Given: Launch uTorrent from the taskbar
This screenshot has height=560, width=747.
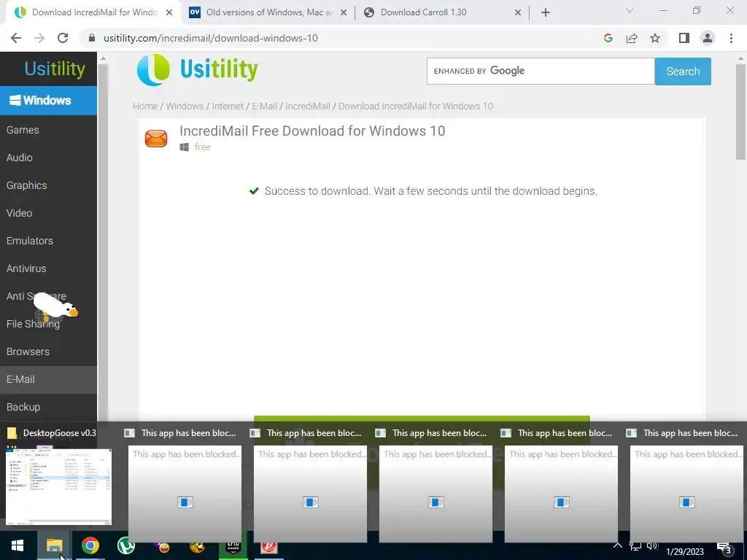Looking at the screenshot, I should (x=125, y=545).
